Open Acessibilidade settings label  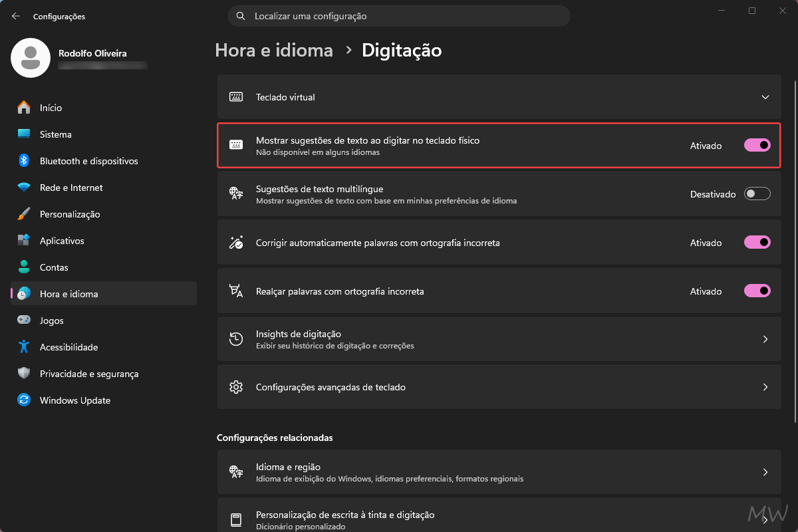pos(68,347)
